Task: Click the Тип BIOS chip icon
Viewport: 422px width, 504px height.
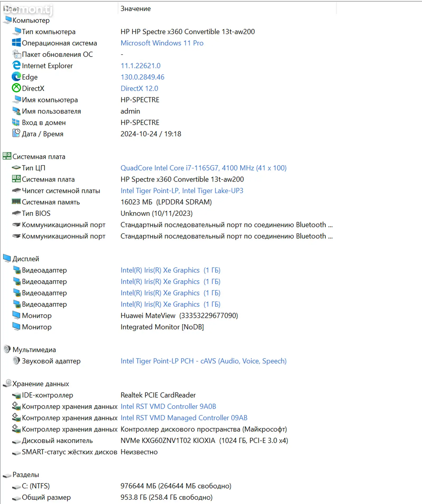Action: point(16,213)
